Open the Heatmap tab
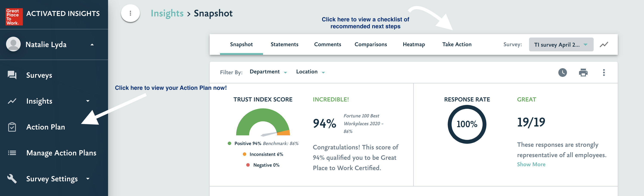Viewport: 644px width, 196px height. click(x=414, y=44)
